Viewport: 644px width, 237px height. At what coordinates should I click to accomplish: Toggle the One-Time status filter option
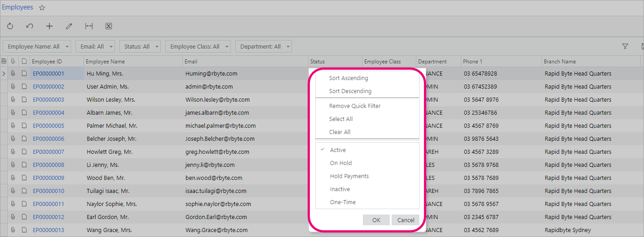pyautogui.click(x=367, y=202)
